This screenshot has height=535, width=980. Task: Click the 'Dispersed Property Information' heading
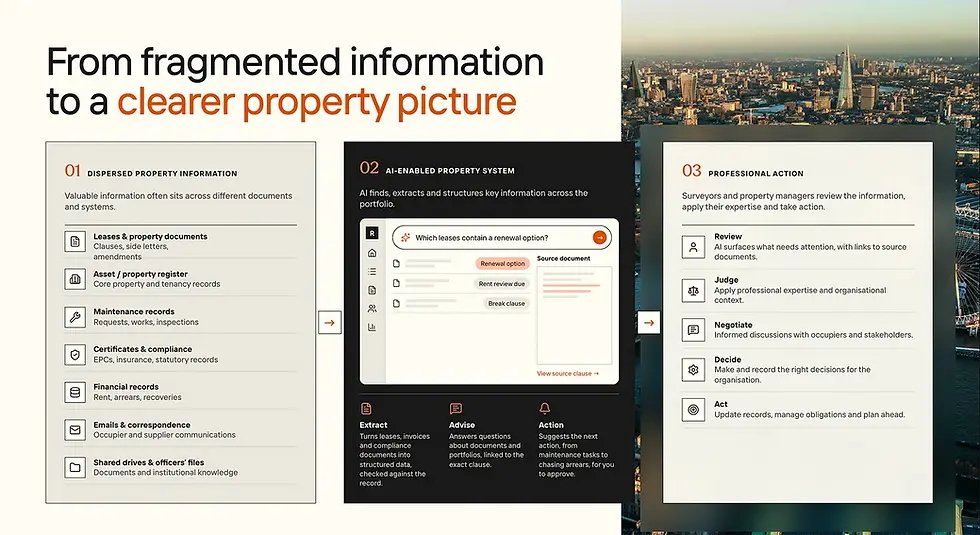(x=162, y=174)
